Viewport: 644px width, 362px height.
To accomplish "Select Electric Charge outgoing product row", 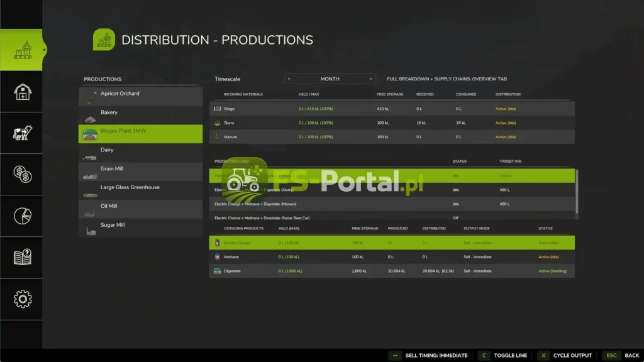I will click(392, 243).
